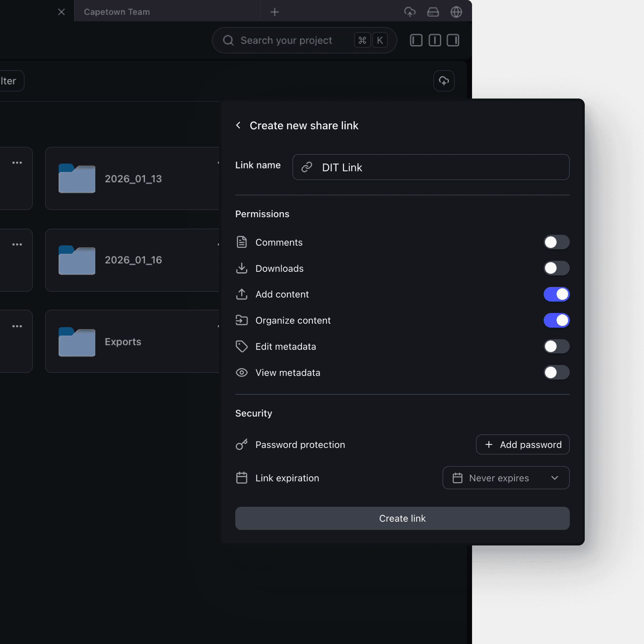644x644 pixels.
Task: Click the new tab plus icon
Action: point(274,12)
